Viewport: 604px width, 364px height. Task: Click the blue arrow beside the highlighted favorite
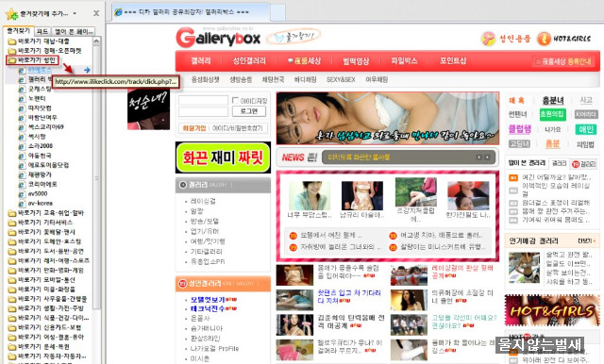point(87,70)
